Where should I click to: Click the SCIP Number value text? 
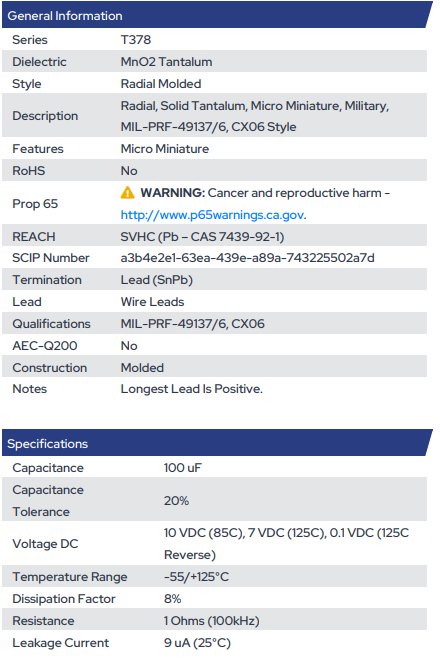247,258
